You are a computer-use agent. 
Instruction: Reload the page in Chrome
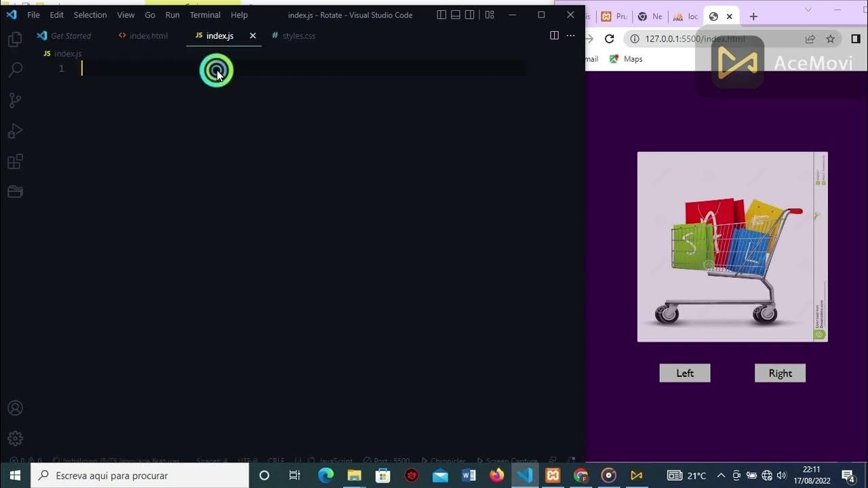(x=609, y=39)
